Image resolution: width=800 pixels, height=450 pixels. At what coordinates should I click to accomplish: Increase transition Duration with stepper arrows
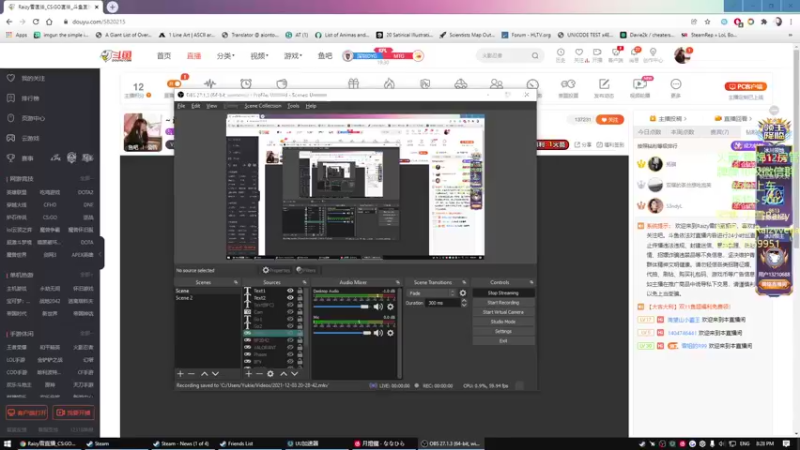pos(464,301)
